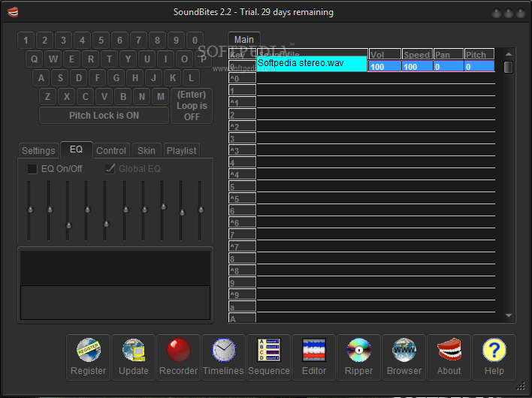Select the lowercase a key row
This screenshot has height=398, width=532.
[x=242, y=306]
